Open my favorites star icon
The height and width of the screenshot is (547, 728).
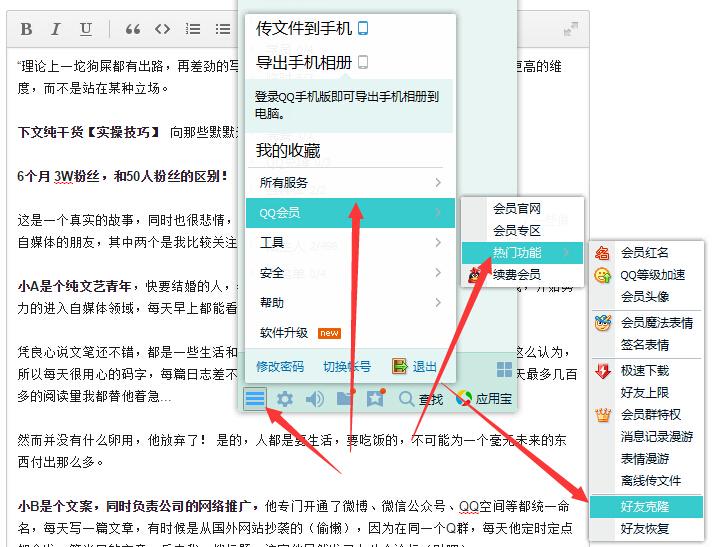click(x=376, y=397)
